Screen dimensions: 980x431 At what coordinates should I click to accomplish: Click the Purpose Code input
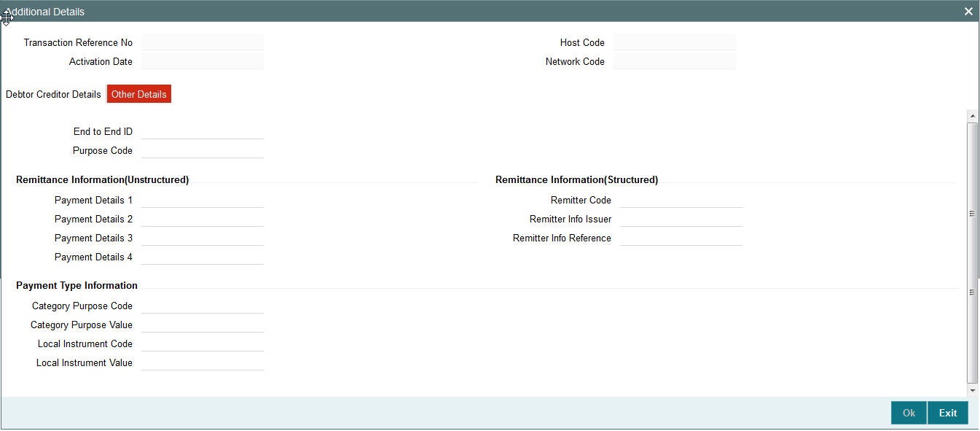pyautogui.click(x=203, y=150)
